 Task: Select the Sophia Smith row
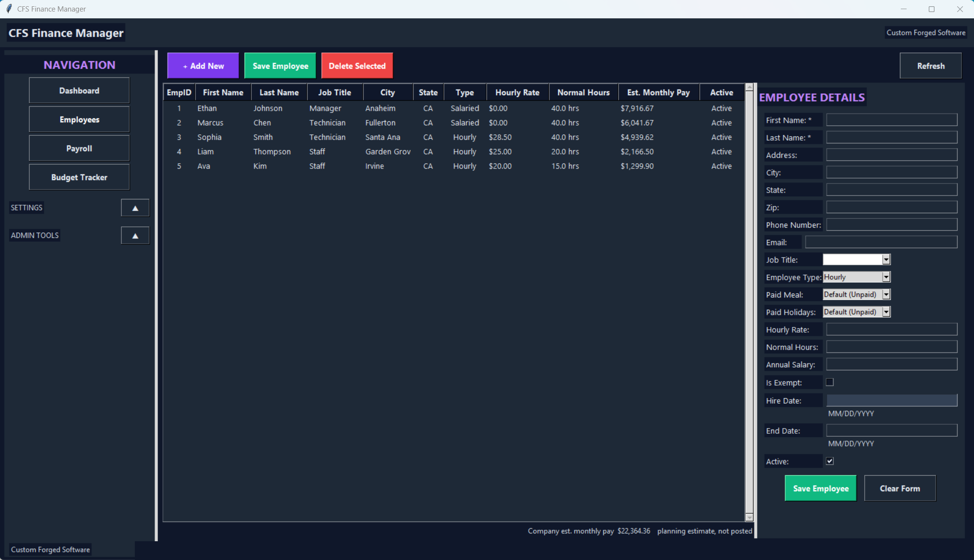point(454,137)
